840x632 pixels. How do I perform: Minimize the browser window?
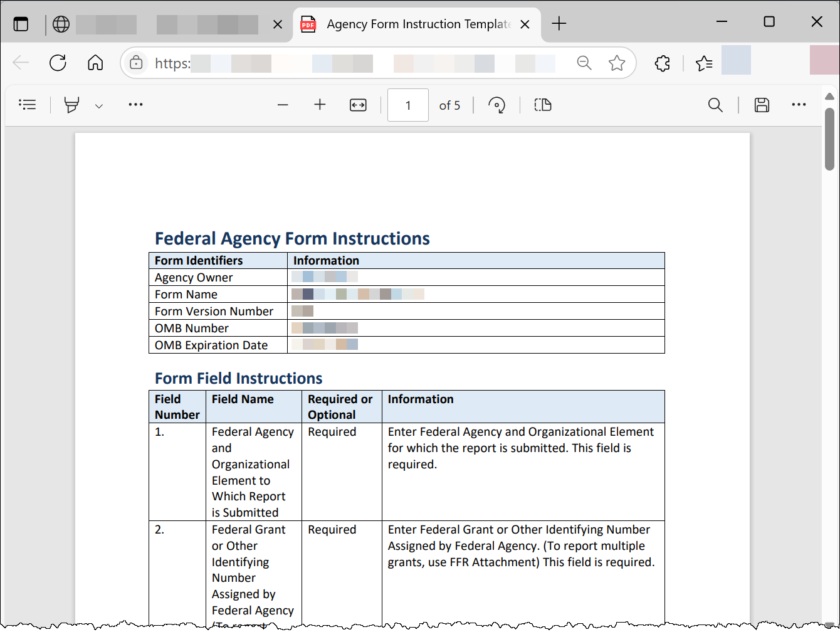coord(722,21)
